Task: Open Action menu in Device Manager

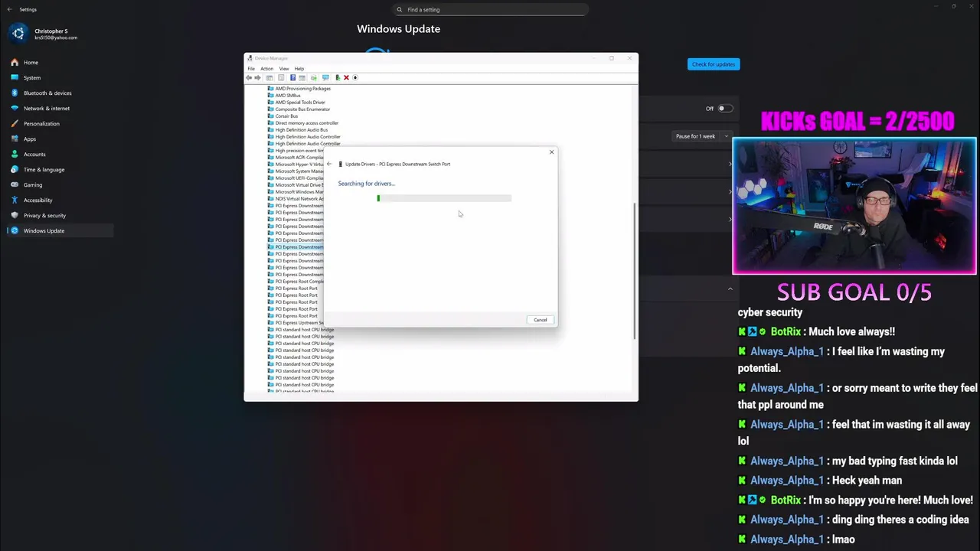Action: coord(266,69)
